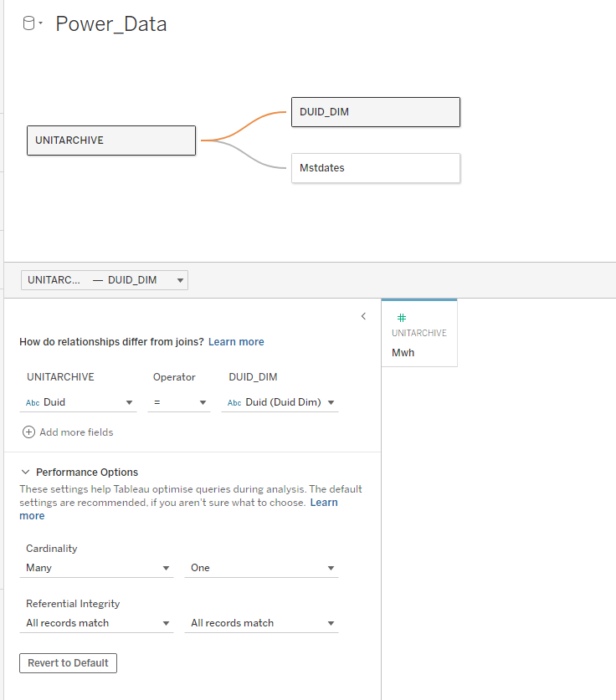
Task: Open Learn more about relationships link
Action: pyautogui.click(x=236, y=342)
